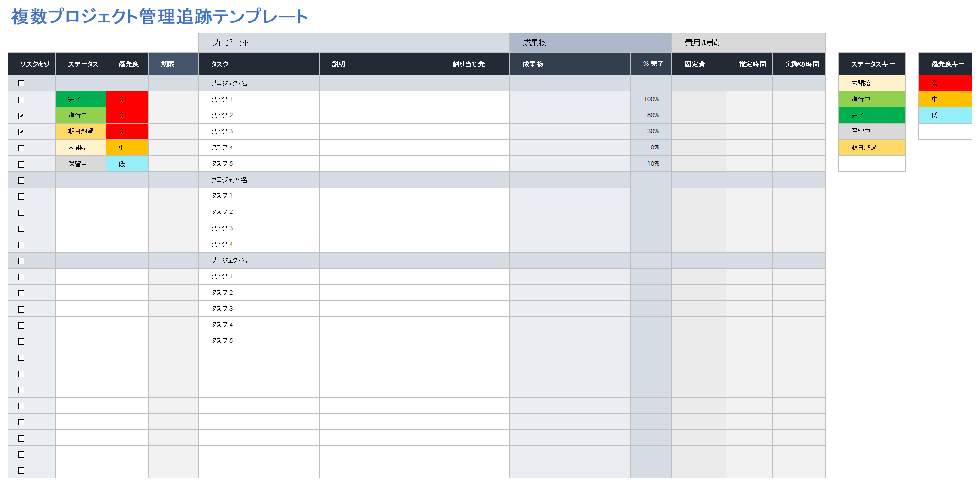Tick the checkbox in the second プロジェクト名 row
This screenshot has height=484, width=980.
[x=21, y=180]
